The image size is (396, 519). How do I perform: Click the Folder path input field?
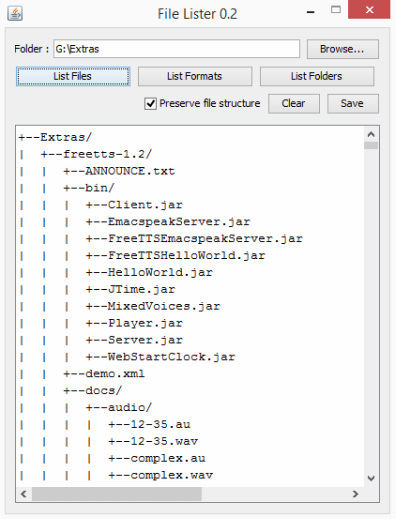coord(176,49)
